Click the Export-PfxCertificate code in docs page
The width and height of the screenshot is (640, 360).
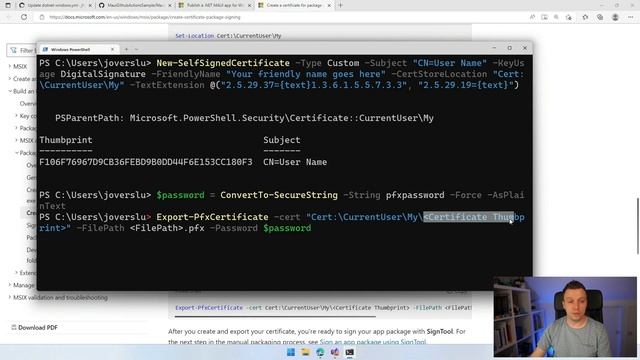coord(322,308)
